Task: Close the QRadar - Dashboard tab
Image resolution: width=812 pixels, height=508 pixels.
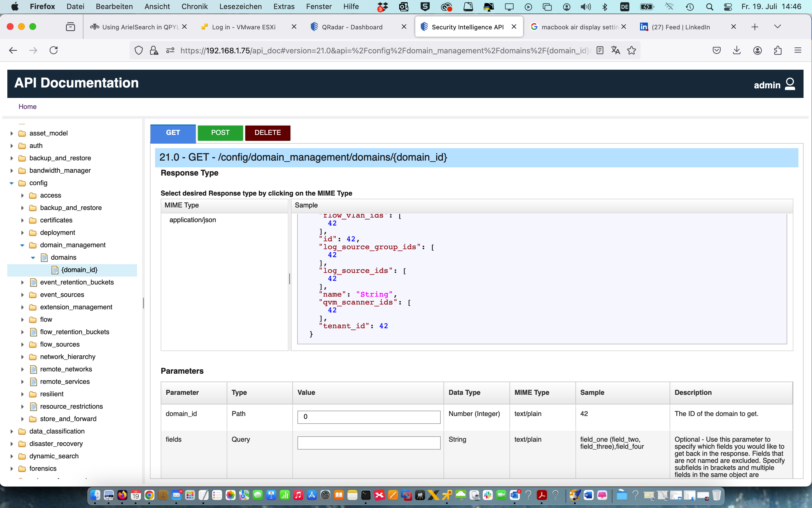Action: [404, 27]
